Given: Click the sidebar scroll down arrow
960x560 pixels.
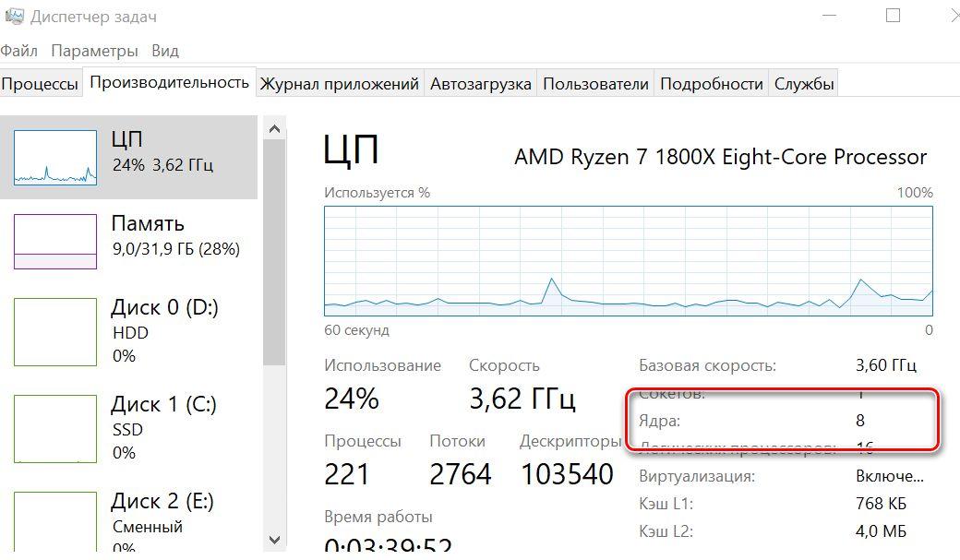Looking at the screenshot, I should click(x=274, y=540).
